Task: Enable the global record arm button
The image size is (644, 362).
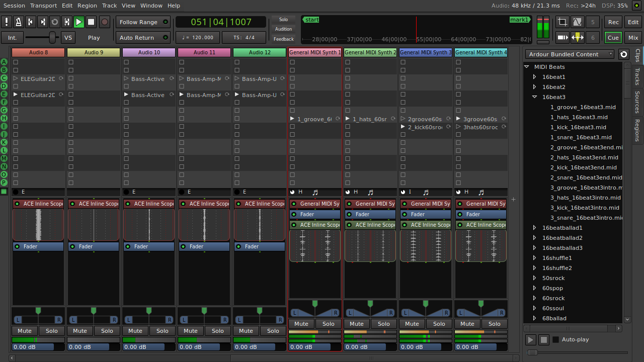Action: point(105,22)
